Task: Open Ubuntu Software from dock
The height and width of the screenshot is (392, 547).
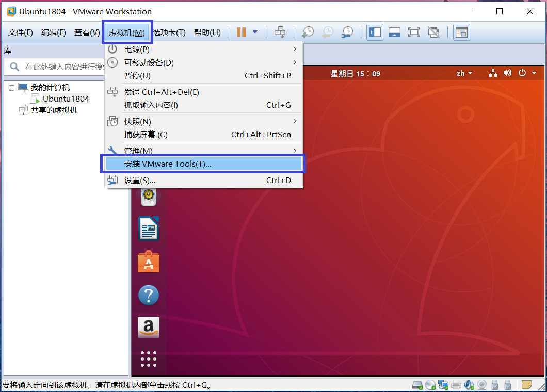Action: (149, 262)
